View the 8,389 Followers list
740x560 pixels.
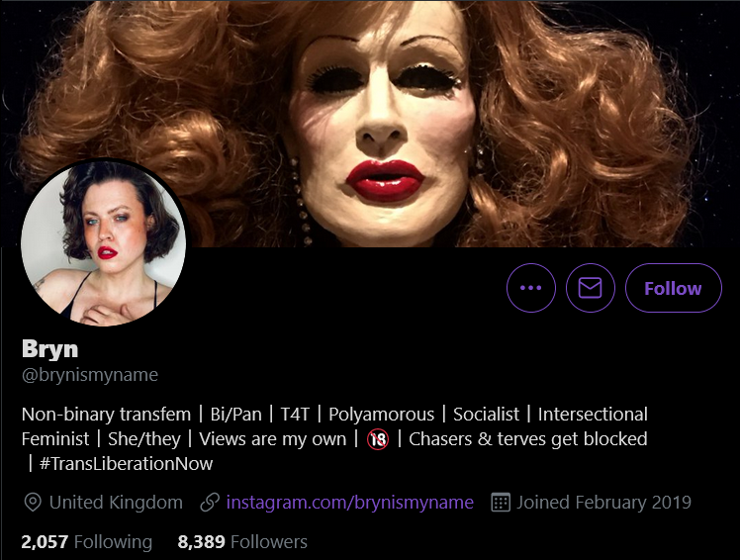point(242,541)
